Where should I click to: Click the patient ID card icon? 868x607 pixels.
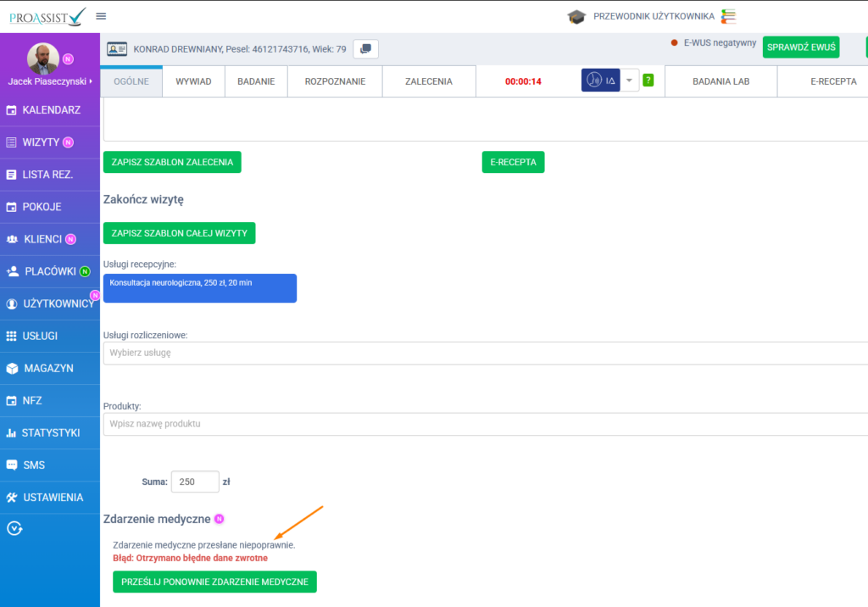tap(116, 49)
